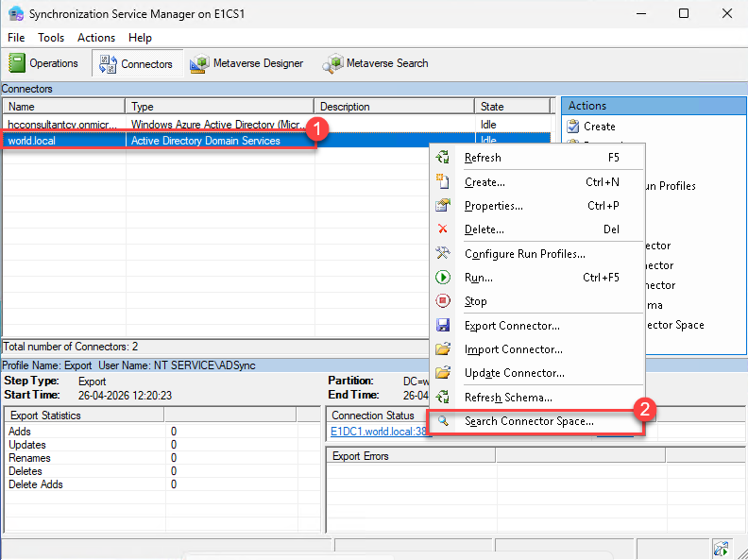Click the Create icon in Actions pane

point(572,126)
